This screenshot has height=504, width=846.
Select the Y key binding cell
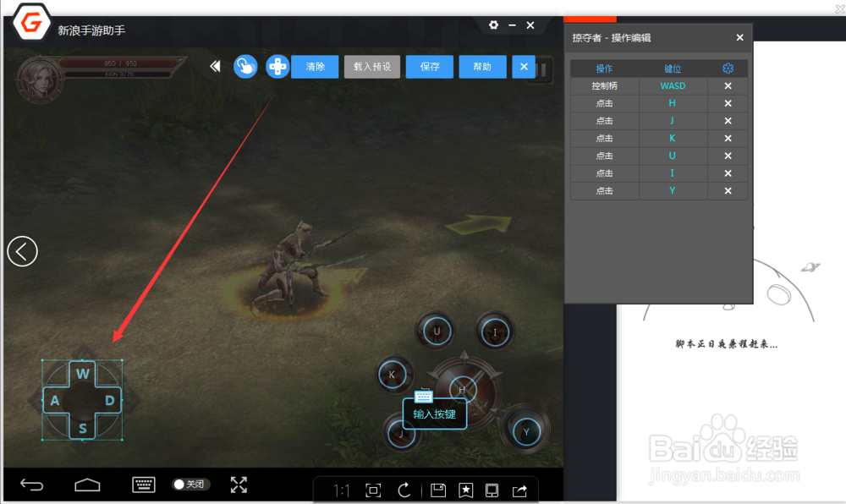point(673,191)
